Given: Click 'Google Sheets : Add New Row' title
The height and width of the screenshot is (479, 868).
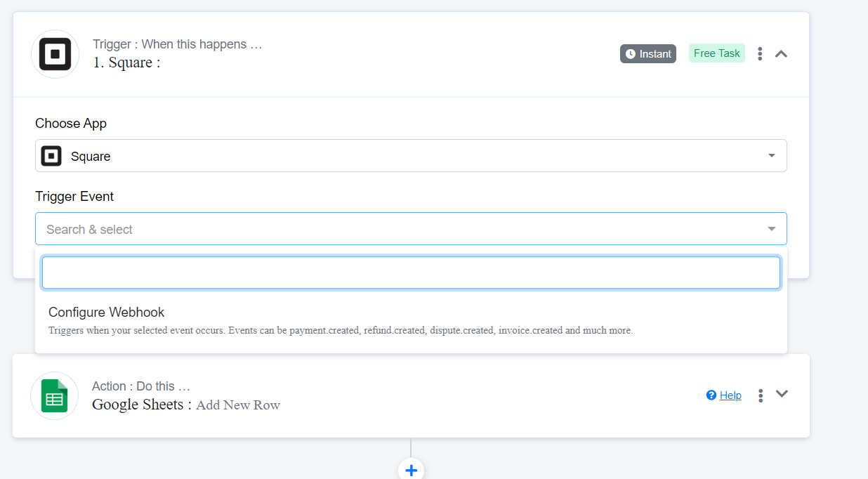Looking at the screenshot, I should pyautogui.click(x=186, y=405).
